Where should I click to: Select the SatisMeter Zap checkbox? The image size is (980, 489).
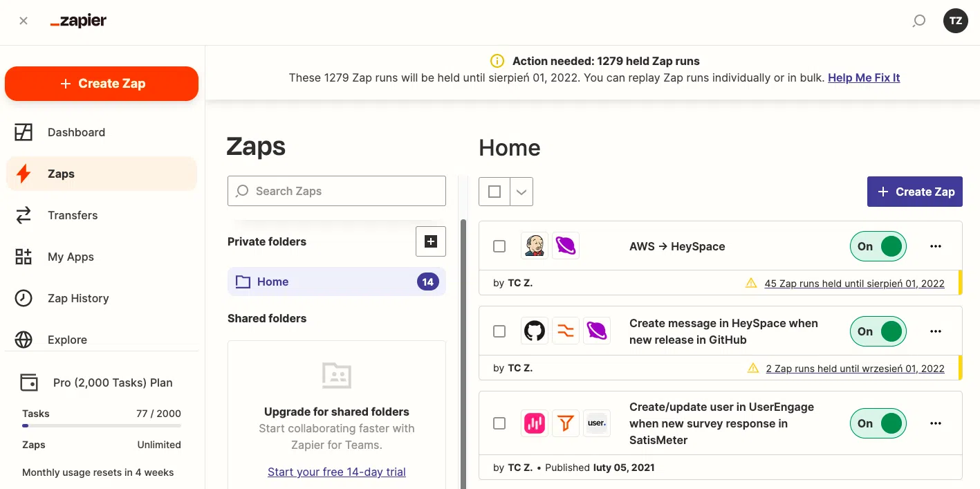click(499, 423)
